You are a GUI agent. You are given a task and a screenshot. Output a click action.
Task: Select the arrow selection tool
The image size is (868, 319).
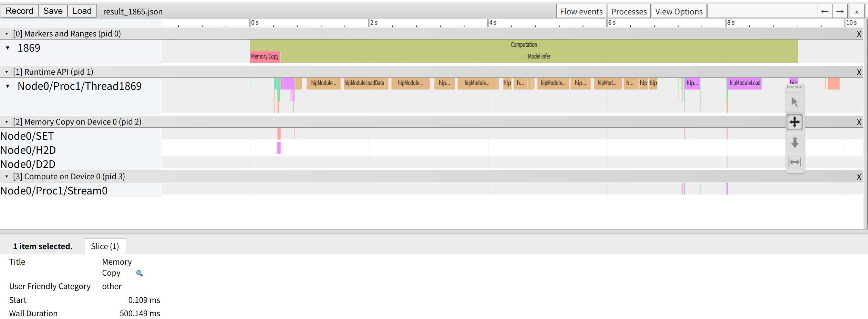pos(795,102)
